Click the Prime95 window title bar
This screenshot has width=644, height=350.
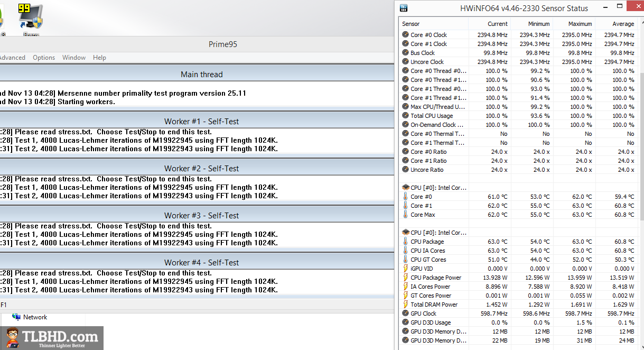pyautogui.click(x=198, y=44)
